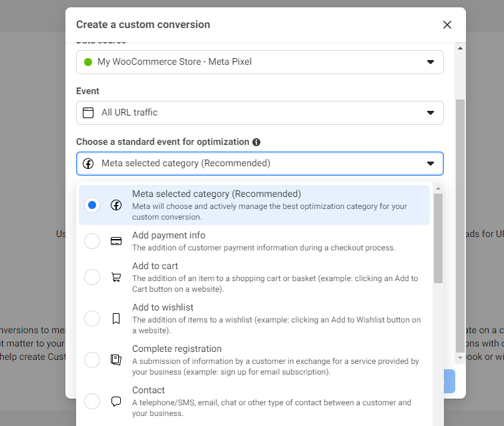Open the All URL traffic event dropdown
Viewport: 504px width, 426px height.
click(x=260, y=113)
